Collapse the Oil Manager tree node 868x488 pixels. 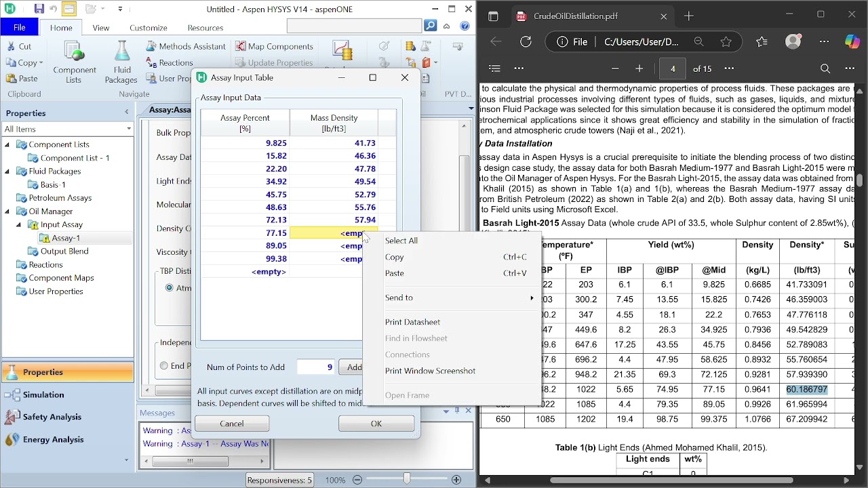point(7,211)
